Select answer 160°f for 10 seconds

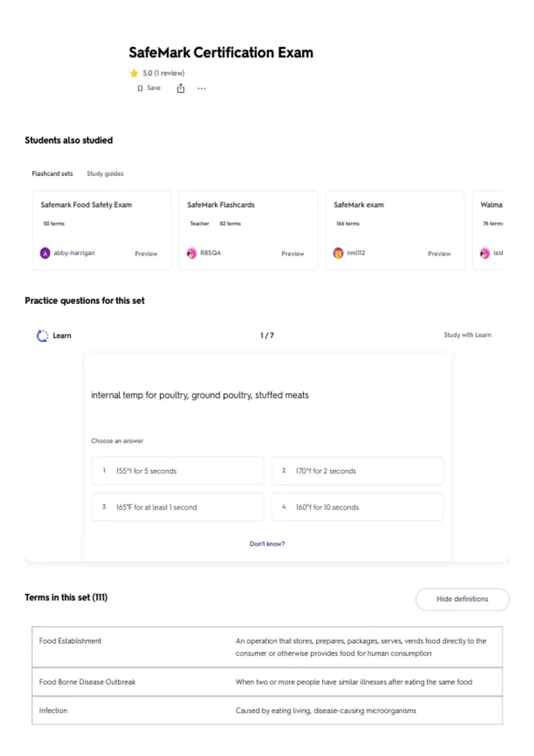357,507
